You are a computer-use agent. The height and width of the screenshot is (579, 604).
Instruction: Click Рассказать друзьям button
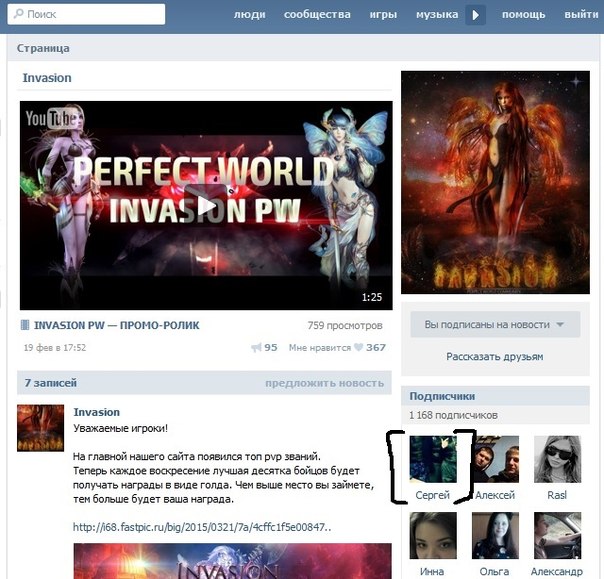495,357
